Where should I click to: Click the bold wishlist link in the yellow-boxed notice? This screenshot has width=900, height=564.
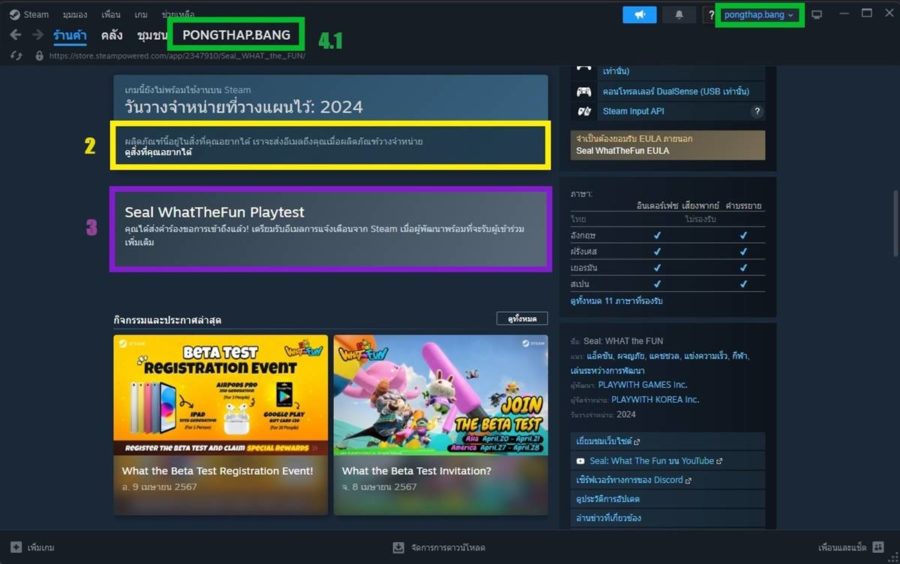[158, 153]
